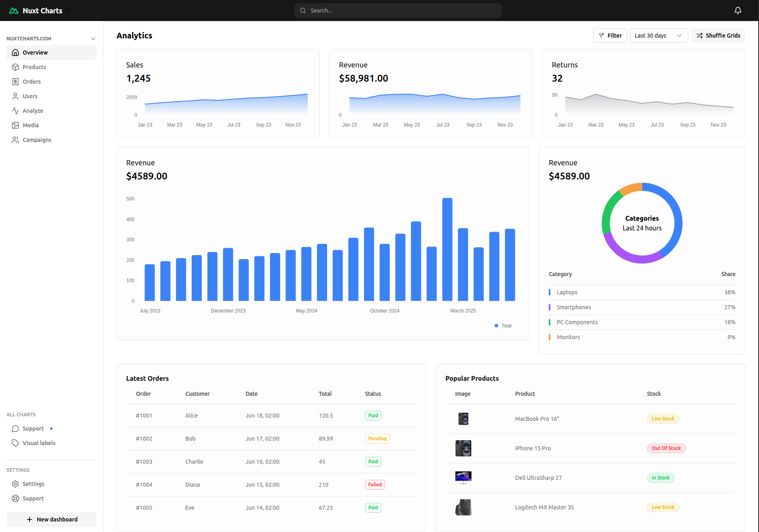Click the blue Laptops color marker
Image resolution: width=759 pixels, height=532 pixels.
click(x=550, y=292)
